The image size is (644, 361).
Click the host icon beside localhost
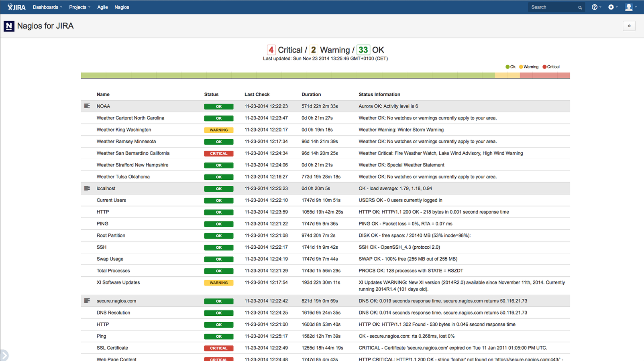87,189
